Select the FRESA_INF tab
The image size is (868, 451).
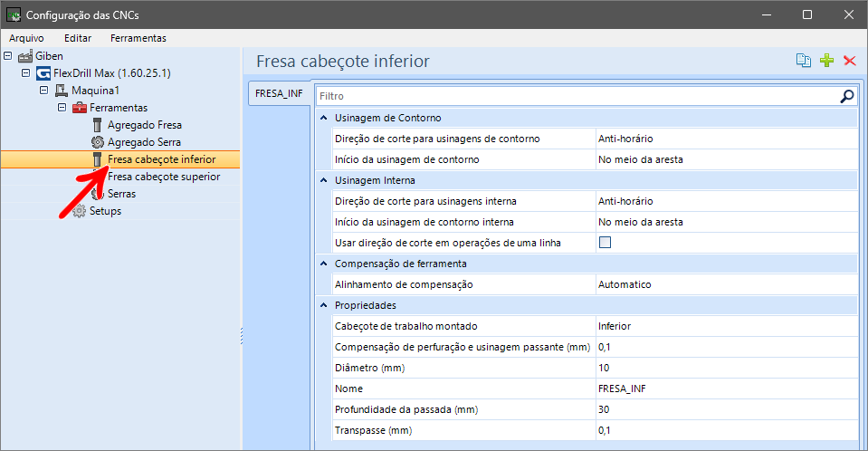pos(279,93)
